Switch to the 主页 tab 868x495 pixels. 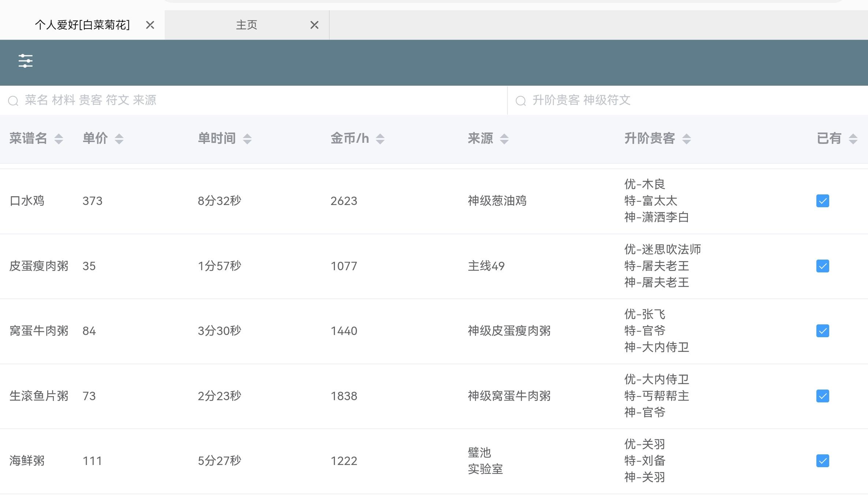pyautogui.click(x=247, y=25)
